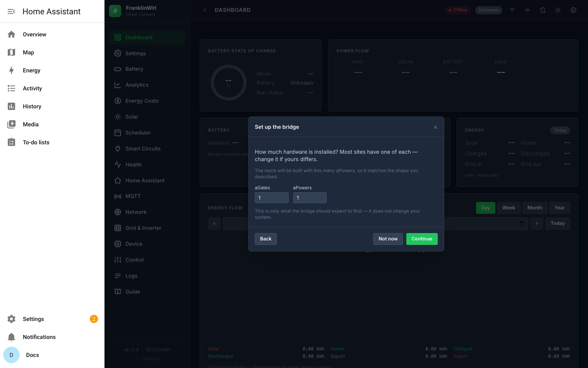Toggle the light theme sun icon
The height and width of the screenshot is (368, 588).
[558, 10]
